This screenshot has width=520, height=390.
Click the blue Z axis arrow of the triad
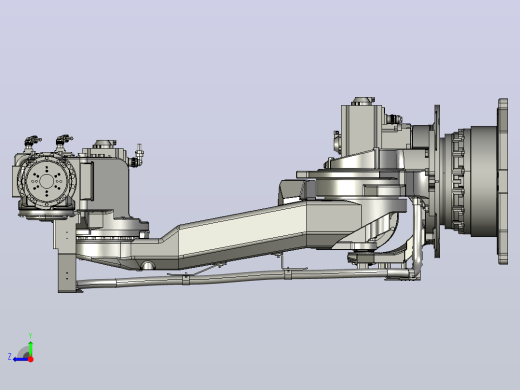coord(20,359)
